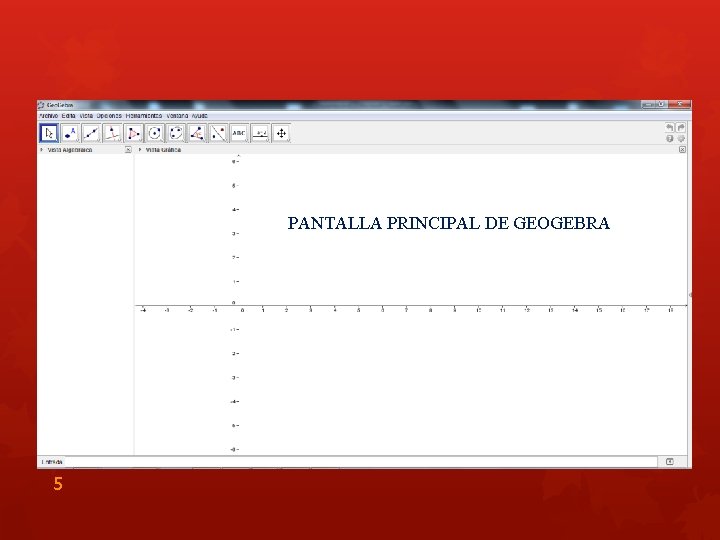Open the Edita menu

pos(69,116)
